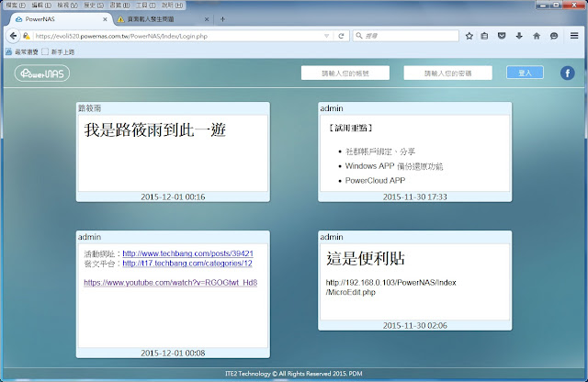Click the Pocket save icon
The height and width of the screenshot is (382, 588).
pyautogui.click(x=502, y=36)
